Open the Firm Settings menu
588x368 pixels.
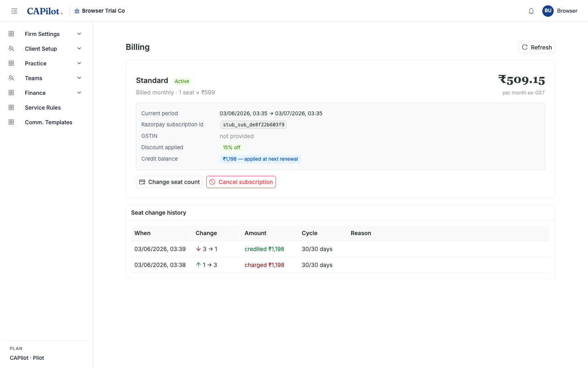[46, 34]
